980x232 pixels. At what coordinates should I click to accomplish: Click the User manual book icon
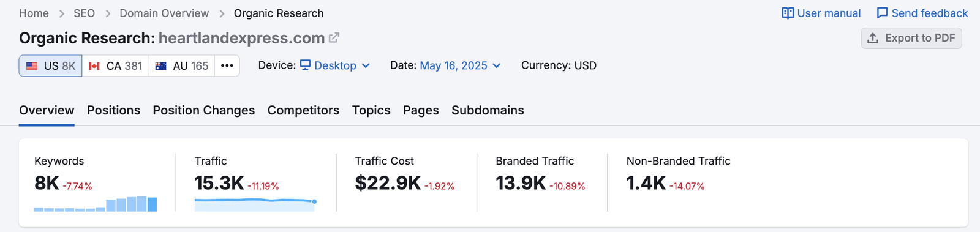point(788,13)
